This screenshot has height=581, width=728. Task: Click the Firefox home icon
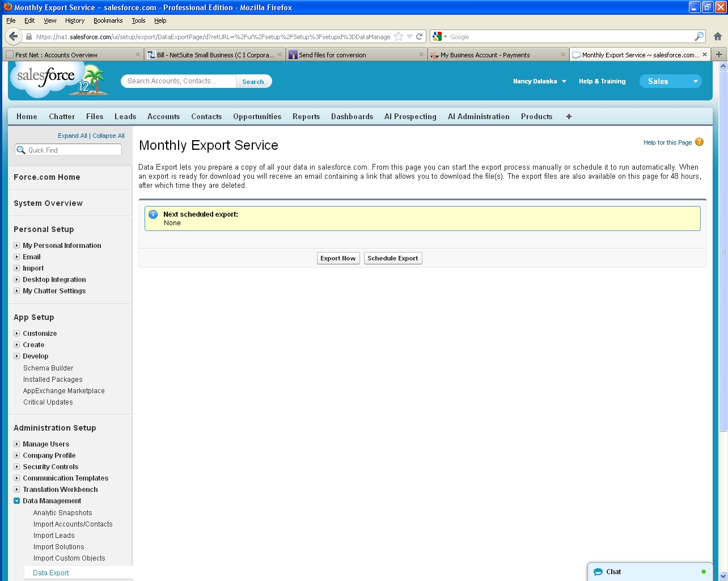[718, 36]
